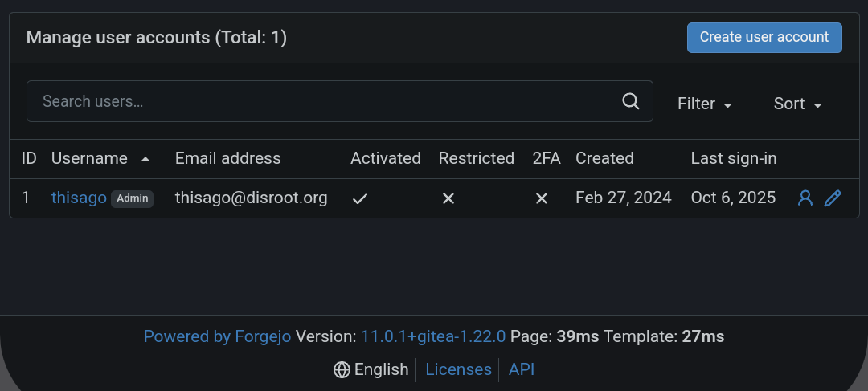Open the Sort dropdown menu

click(797, 104)
